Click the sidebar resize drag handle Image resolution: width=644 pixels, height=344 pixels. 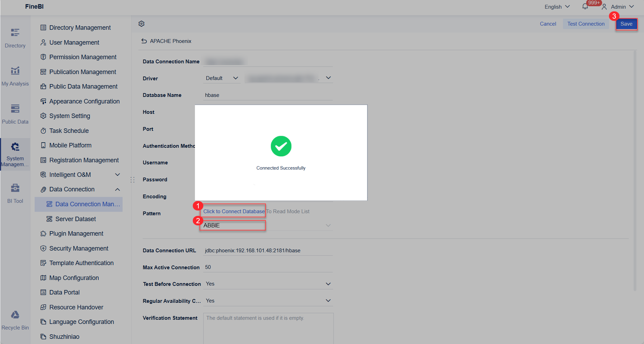[x=133, y=180]
